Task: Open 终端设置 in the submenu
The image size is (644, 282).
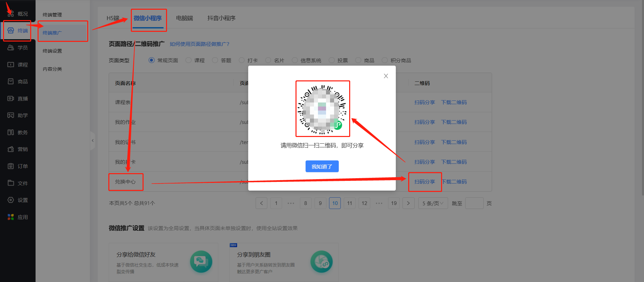Action: click(x=52, y=51)
